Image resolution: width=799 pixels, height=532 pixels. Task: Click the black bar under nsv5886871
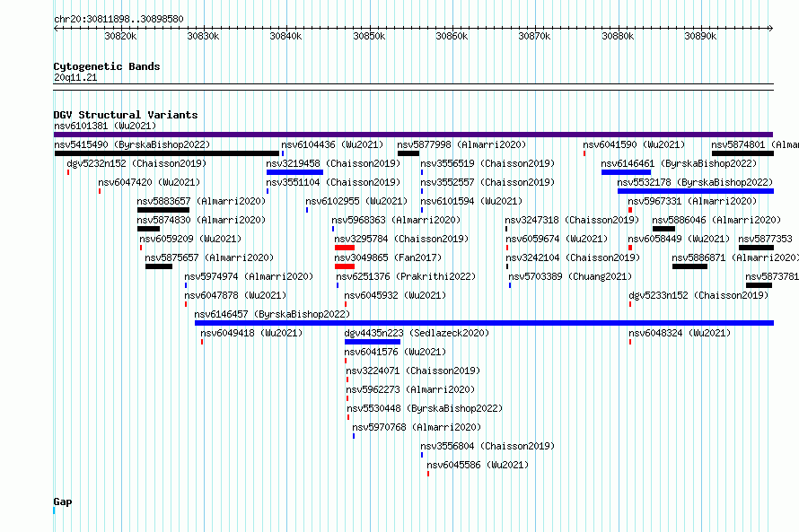tap(690, 266)
